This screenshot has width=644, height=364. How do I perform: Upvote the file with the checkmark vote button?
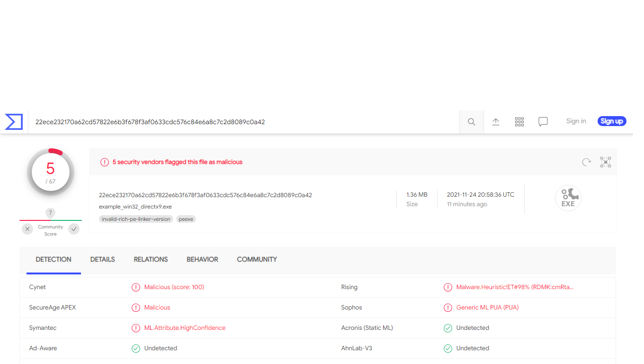(x=74, y=229)
